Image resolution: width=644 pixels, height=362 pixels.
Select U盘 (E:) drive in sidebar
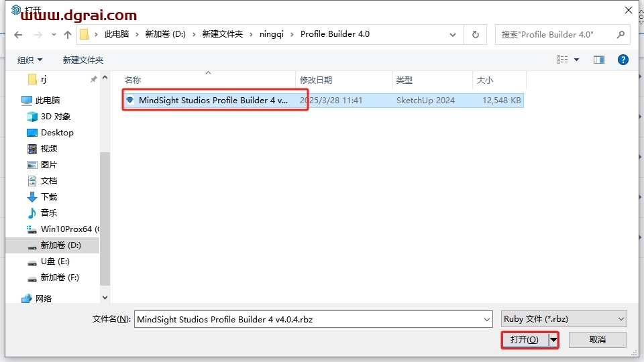click(x=55, y=261)
